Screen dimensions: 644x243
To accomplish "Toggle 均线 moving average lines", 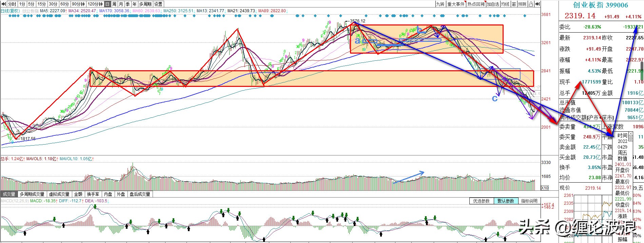I will [x=505, y=4].
